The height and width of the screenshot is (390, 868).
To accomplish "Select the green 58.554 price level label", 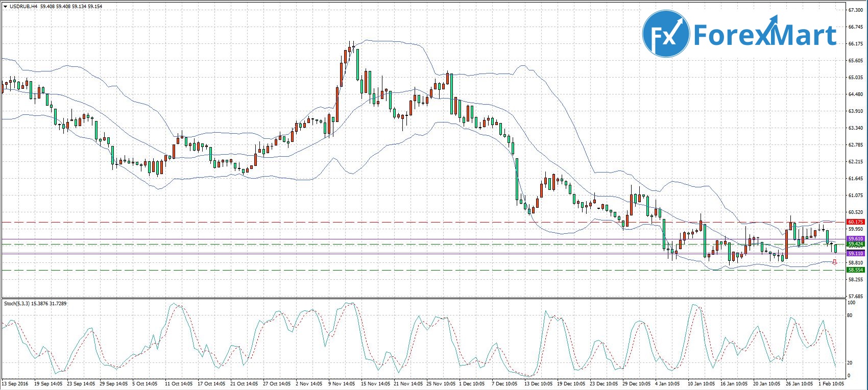I will (855, 270).
